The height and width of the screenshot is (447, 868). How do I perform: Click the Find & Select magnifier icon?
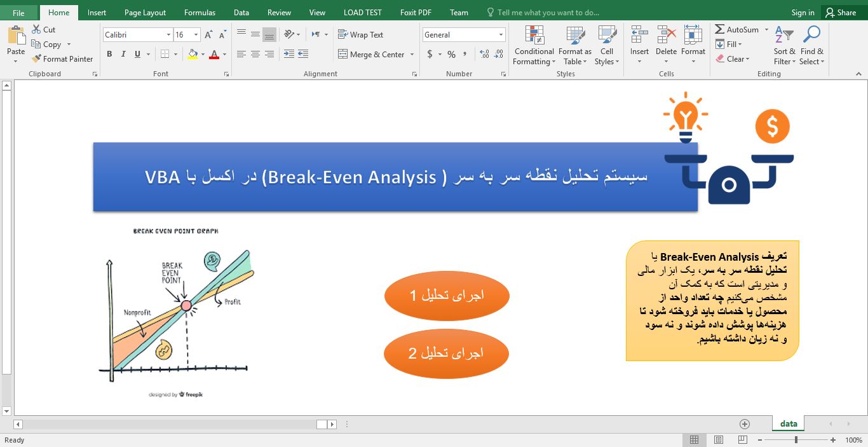(x=811, y=36)
